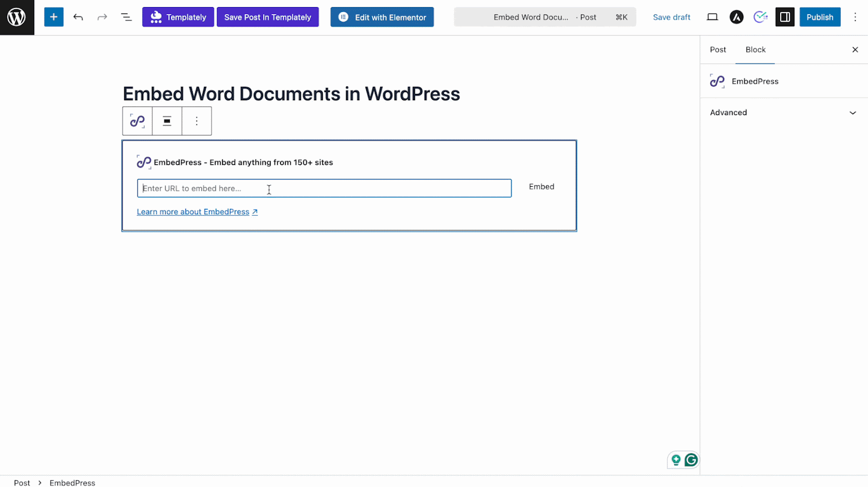Focus the Enter URL to embed field
Screen dimensions: 868x487
click(324, 188)
